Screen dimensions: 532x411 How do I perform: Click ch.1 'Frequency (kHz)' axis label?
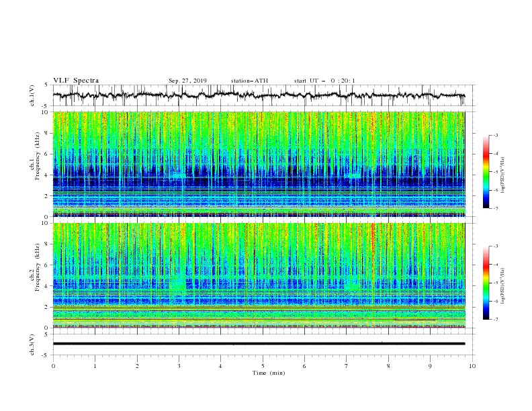pos(37,156)
